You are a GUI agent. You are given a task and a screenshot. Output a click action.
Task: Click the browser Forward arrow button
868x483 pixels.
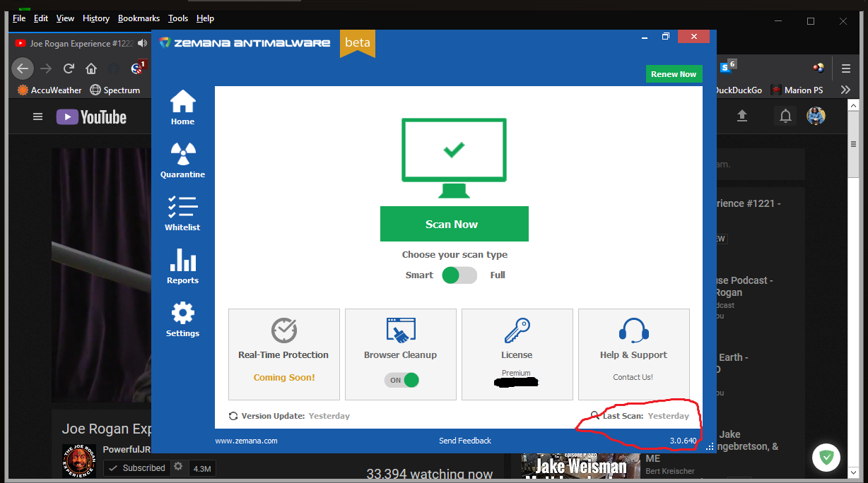46,68
